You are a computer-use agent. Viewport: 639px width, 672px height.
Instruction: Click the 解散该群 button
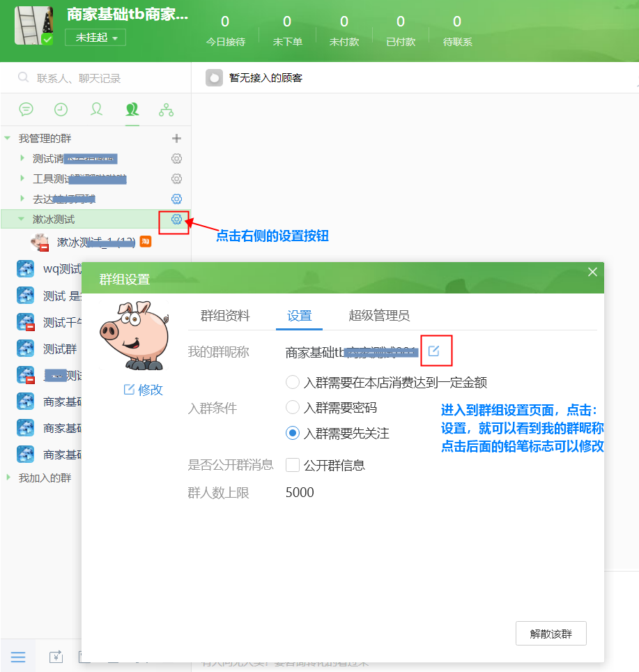551,634
